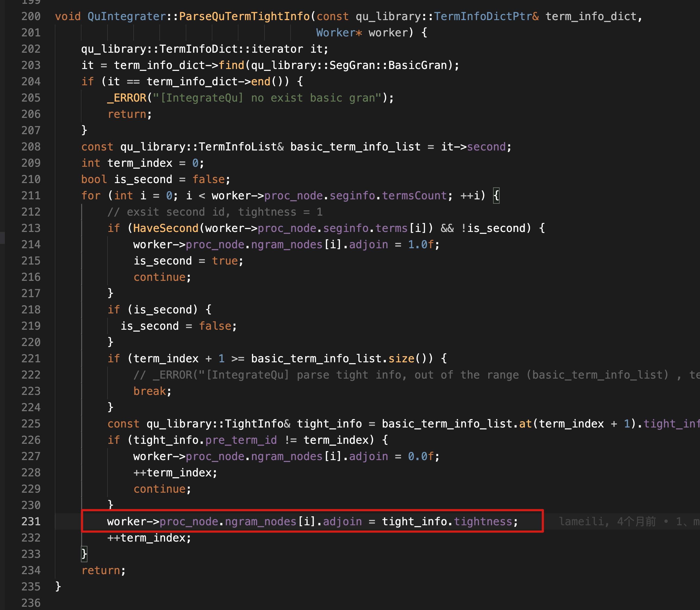700x610 pixels.
Task: Click line number 225 in gutter
Action: point(31,423)
